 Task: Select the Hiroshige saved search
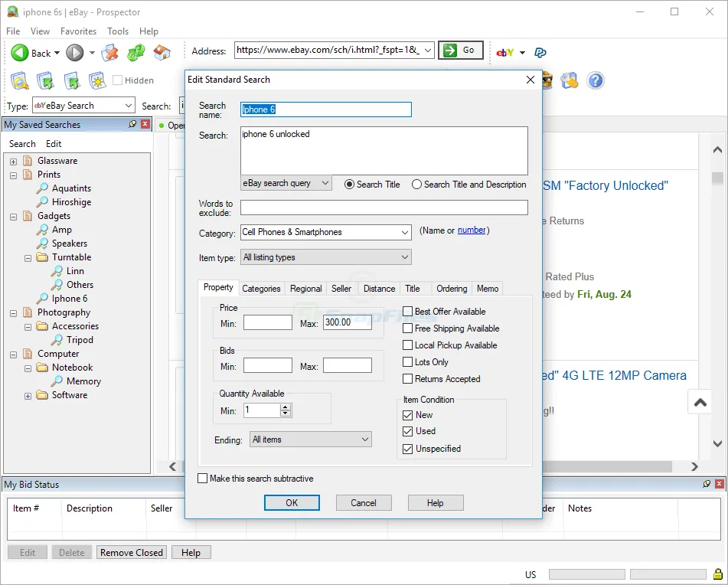(71, 202)
